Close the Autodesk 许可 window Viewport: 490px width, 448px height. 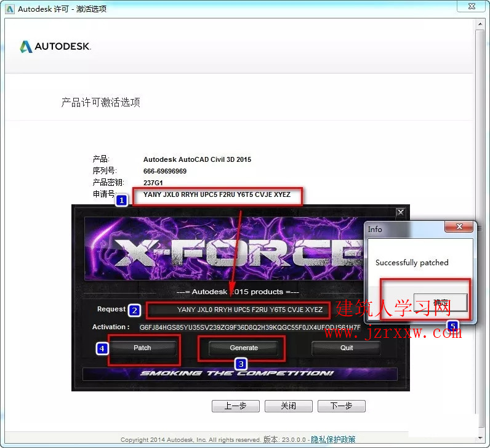tap(472, 6)
